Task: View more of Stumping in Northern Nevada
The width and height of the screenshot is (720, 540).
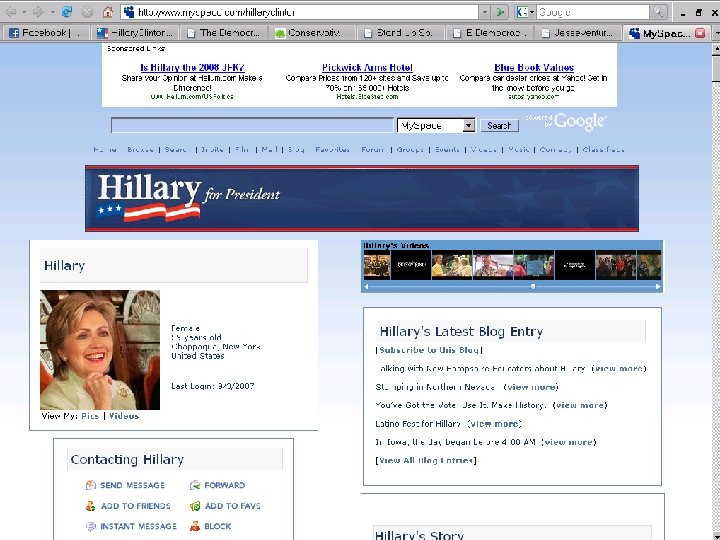Action: tap(531, 387)
